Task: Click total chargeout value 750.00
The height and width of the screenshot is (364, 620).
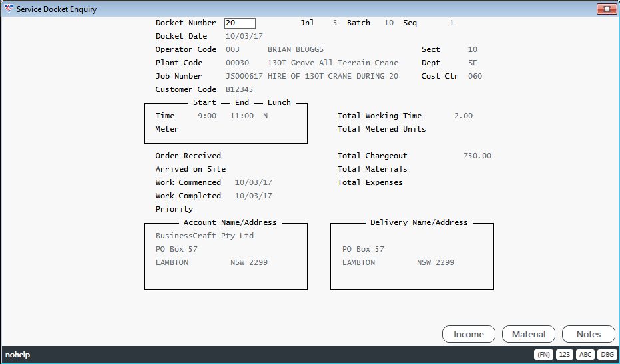Action: pyautogui.click(x=477, y=156)
